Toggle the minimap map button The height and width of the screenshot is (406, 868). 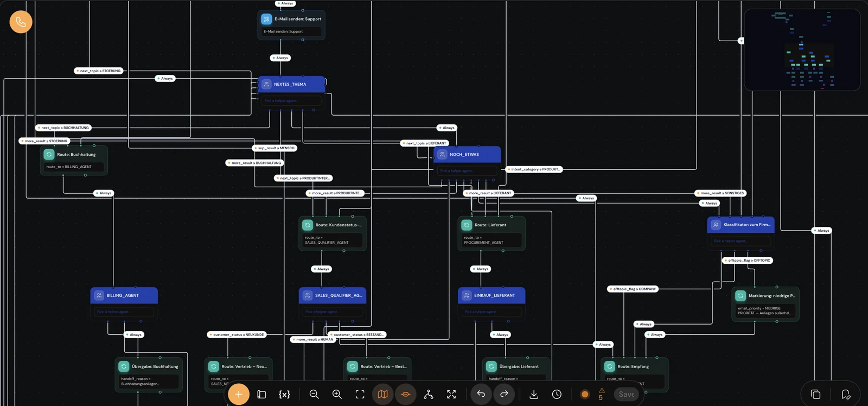click(x=383, y=395)
